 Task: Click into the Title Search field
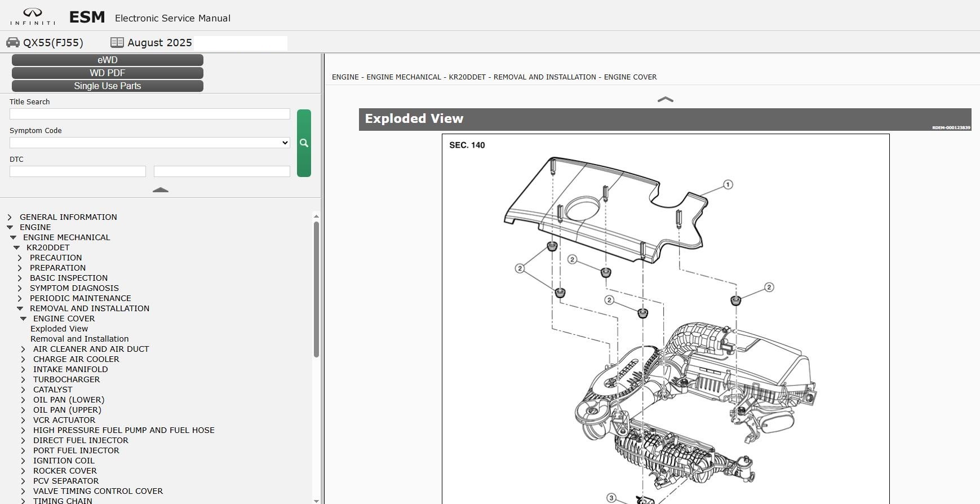click(x=149, y=114)
